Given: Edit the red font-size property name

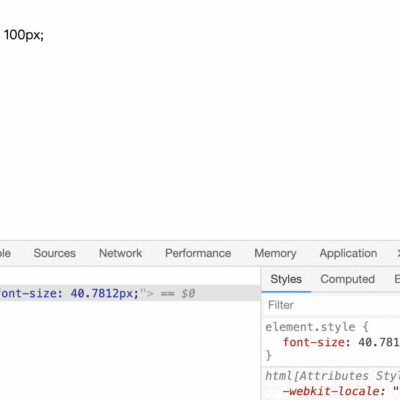Looking at the screenshot, I should pyautogui.click(x=314, y=342).
